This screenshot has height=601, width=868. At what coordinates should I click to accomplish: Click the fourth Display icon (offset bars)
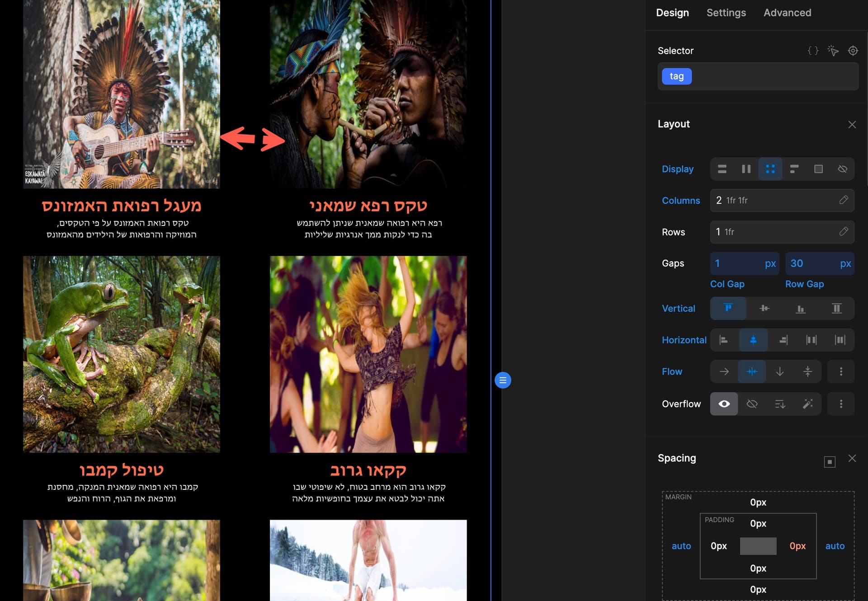794,169
